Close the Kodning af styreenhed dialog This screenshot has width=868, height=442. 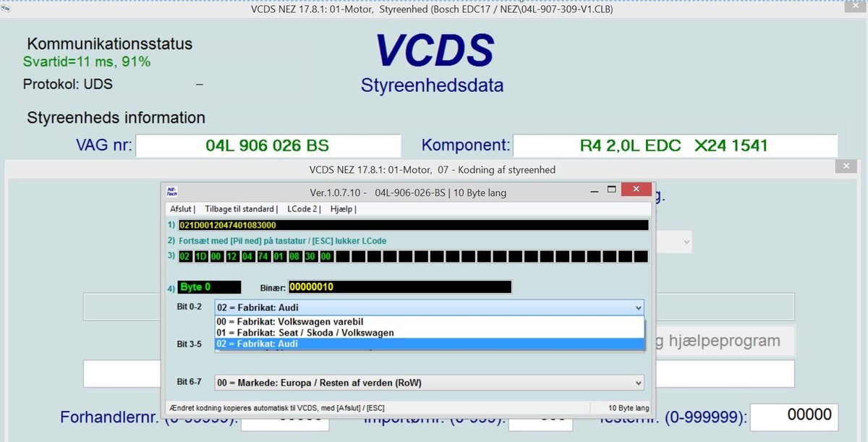coord(846,167)
